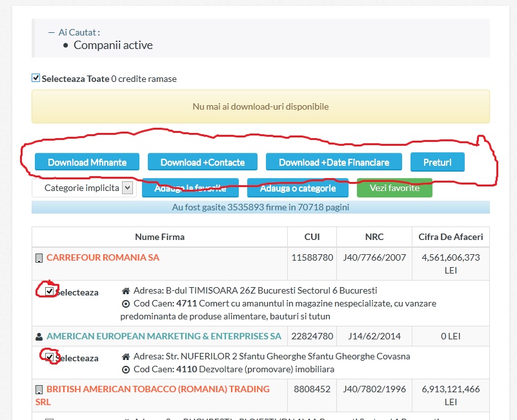This screenshot has height=420, width=517.
Task: Open the Preturi button
Action: point(437,162)
